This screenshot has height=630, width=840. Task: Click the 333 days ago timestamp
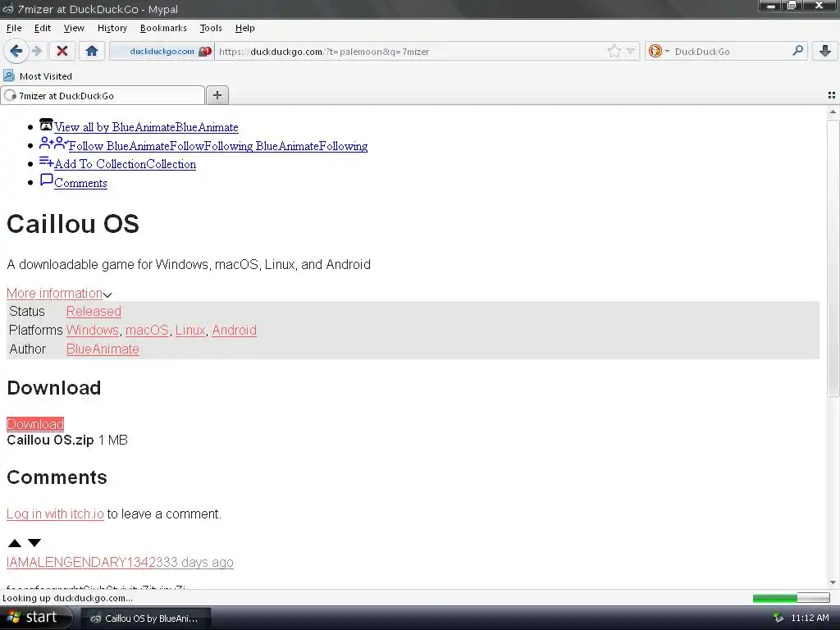point(194,563)
